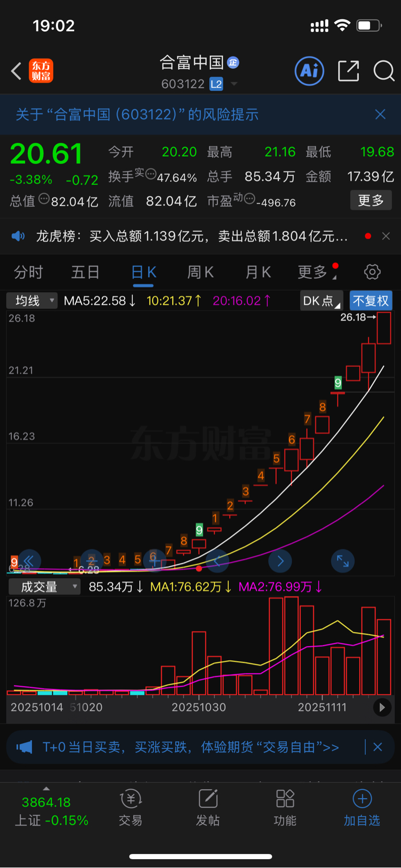Switch to the 月K tab
Image resolution: width=401 pixels, height=868 pixels.
[x=258, y=272]
